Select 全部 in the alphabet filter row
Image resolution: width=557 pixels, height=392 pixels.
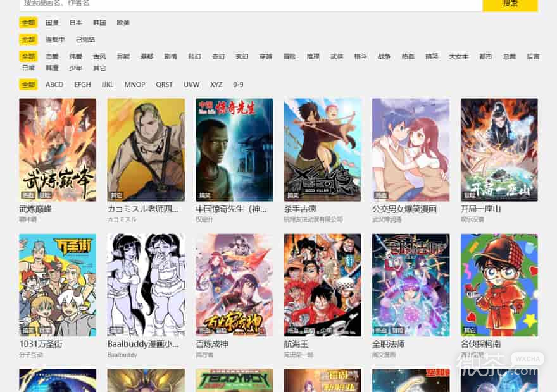[28, 85]
